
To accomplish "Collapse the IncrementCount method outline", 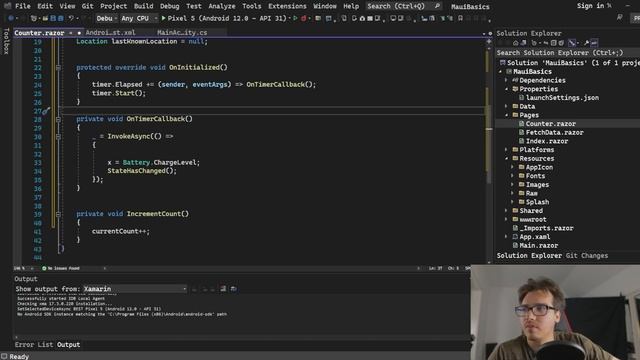I will tap(58, 214).
